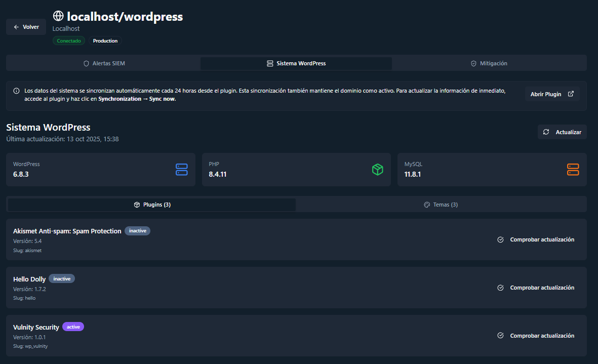
Task: Click the green cube icon in PHP card
Action: [x=378, y=170]
